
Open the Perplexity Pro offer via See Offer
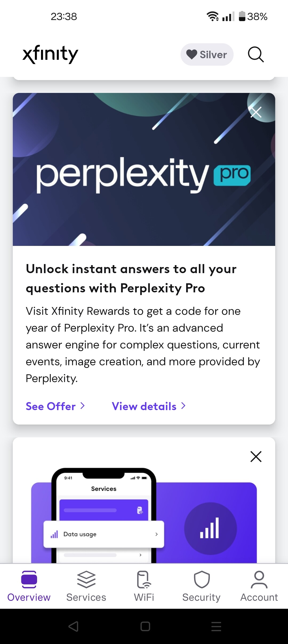[50, 406]
